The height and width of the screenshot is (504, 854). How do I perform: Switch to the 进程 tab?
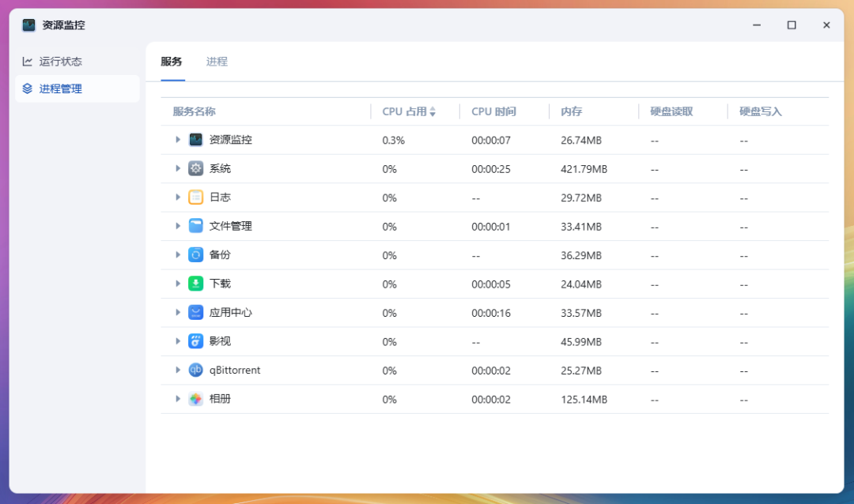(217, 62)
